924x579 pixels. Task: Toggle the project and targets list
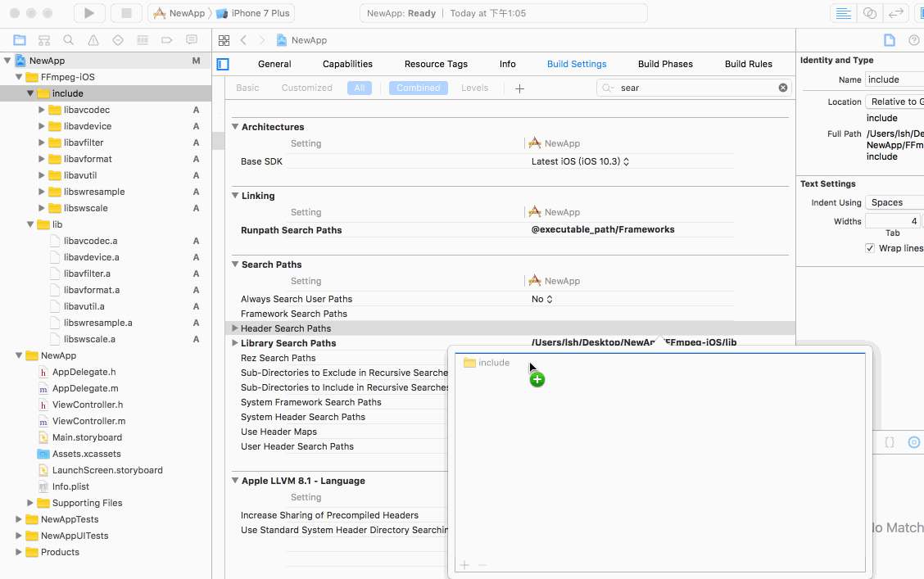point(223,64)
